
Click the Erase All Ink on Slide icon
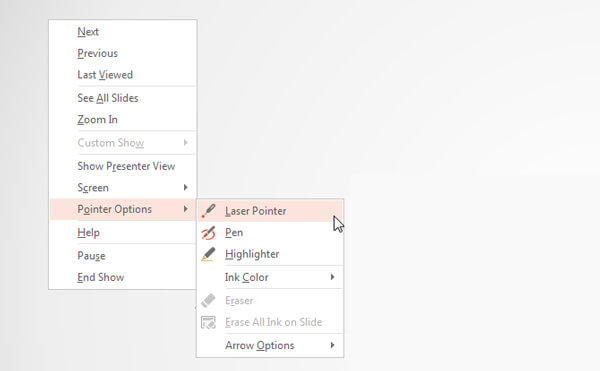coord(209,322)
